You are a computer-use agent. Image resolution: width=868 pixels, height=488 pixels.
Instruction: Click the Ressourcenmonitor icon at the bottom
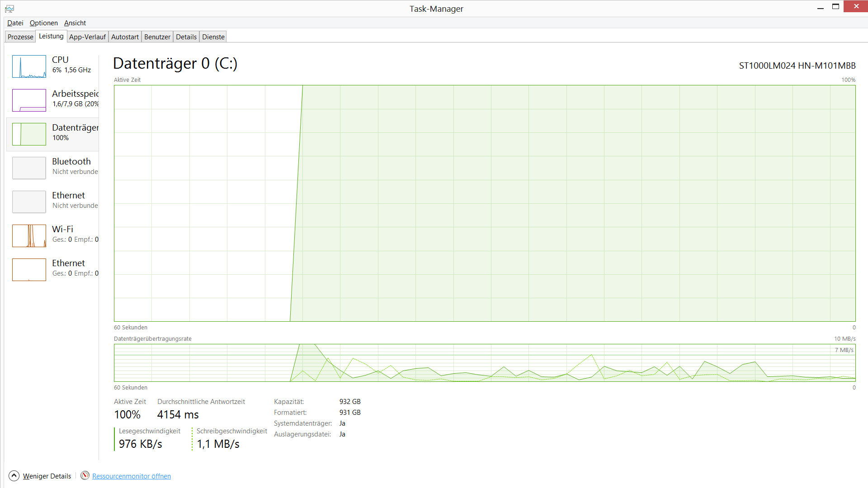85,475
